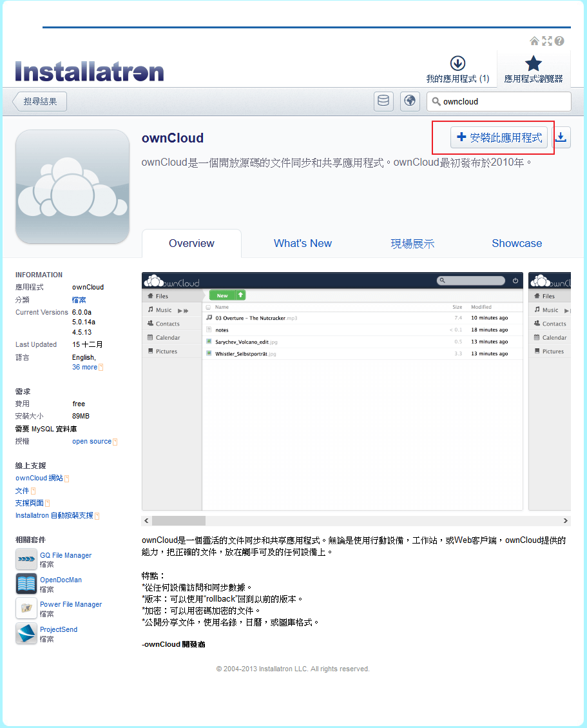Select the Overview tab

tap(191, 243)
